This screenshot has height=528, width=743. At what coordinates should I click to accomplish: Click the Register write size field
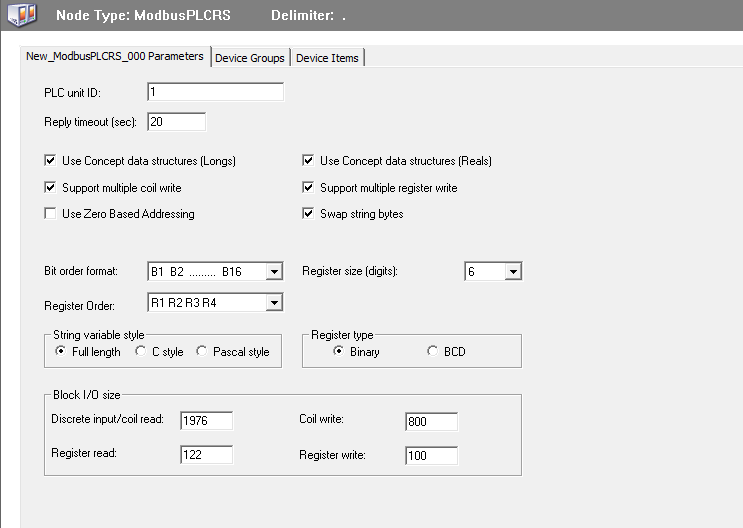tap(431, 456)
